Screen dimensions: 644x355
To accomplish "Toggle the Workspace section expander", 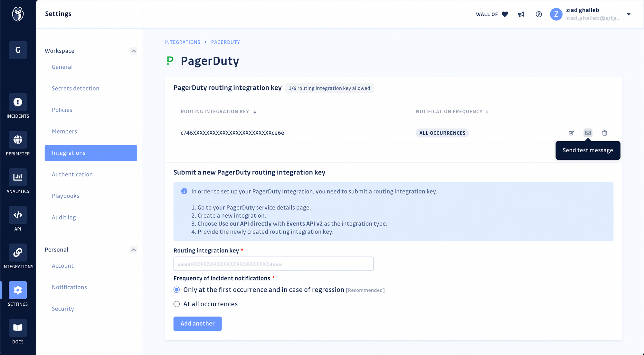I will pos(134,51).
